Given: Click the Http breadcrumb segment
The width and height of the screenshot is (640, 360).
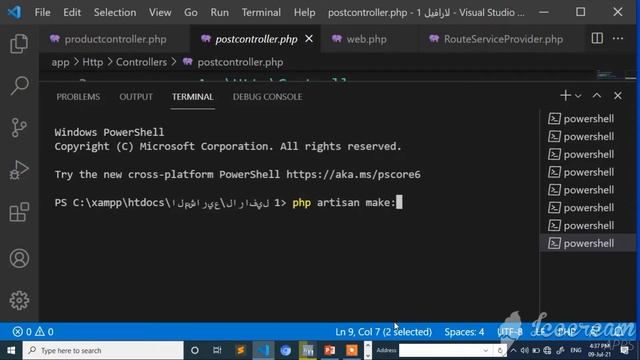Looking at the screenshot, I should [x=93, y=62].
